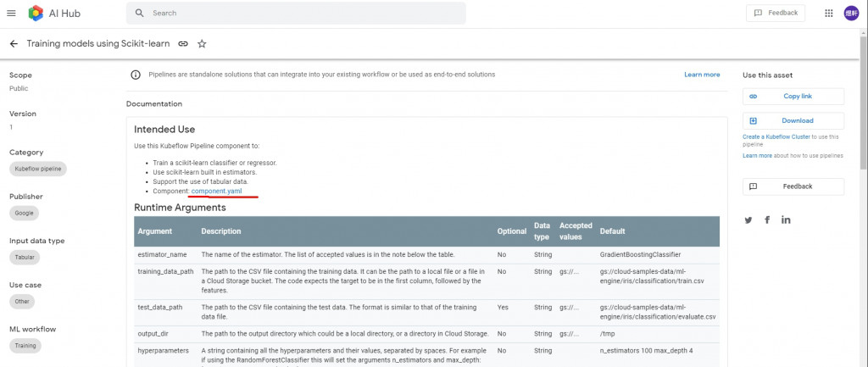Select the Google publisher chip
The height and width of the screenshot is (367, 868).
(25, 213)
